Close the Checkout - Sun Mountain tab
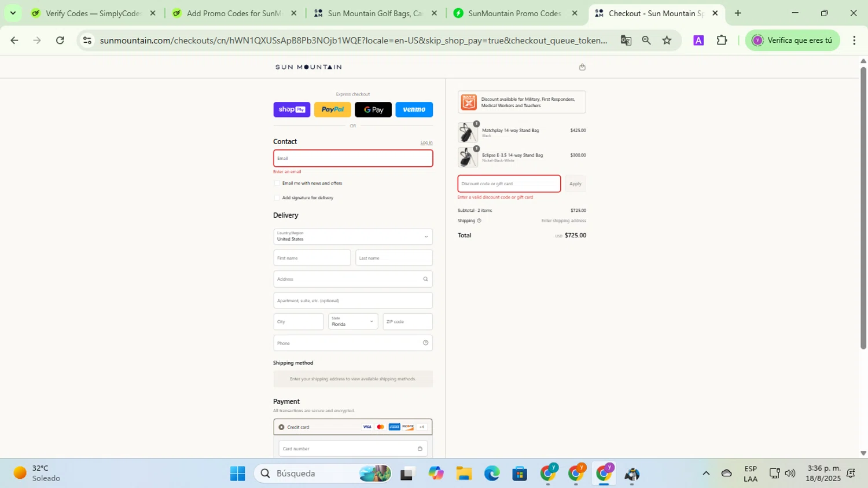Image resolution: width=868 pixels, height=488 pixels. [x=715, y=13]
